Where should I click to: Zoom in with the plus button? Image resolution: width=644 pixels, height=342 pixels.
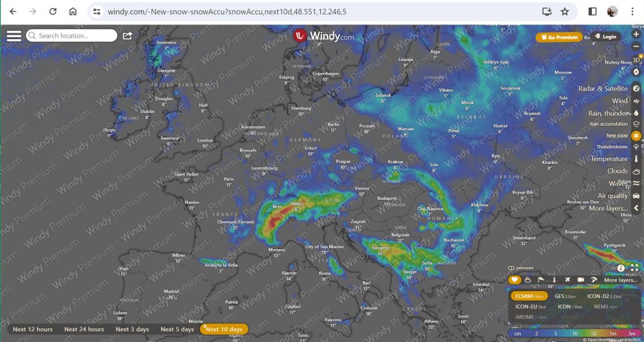(x=636, y=35)
